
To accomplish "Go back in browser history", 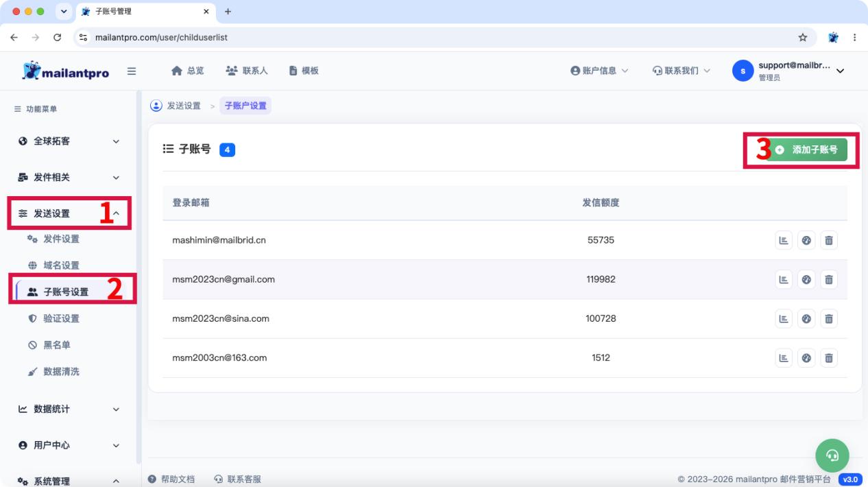I will (14, 38).
